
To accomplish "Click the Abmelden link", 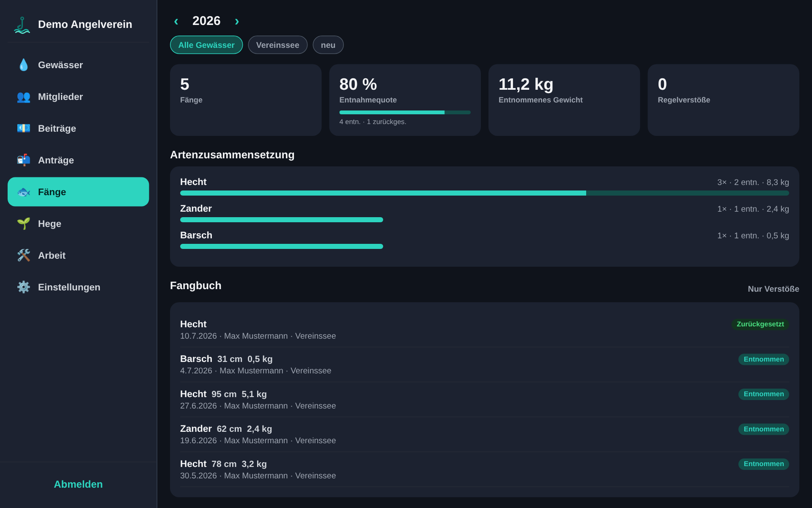I will pyautogui.click(x=78, y=484).
